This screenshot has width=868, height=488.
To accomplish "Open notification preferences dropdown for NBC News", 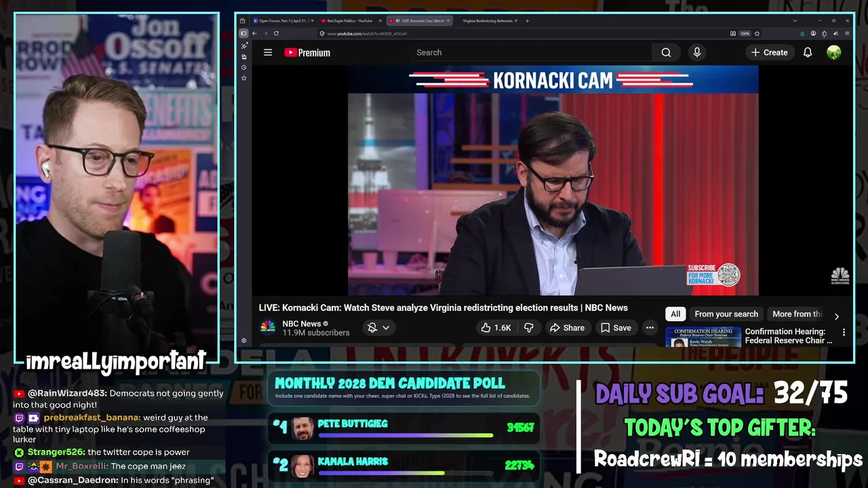I will click(378, 327).
